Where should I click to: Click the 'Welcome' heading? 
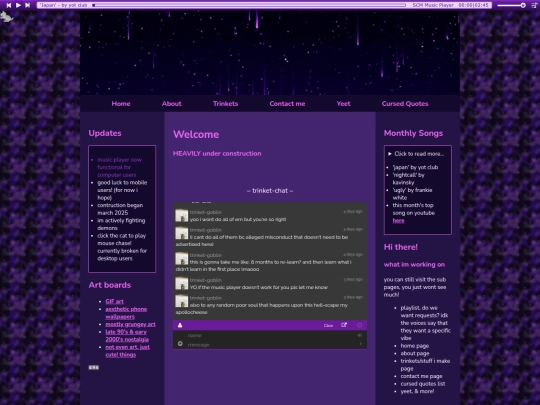[x=196, y=134]
